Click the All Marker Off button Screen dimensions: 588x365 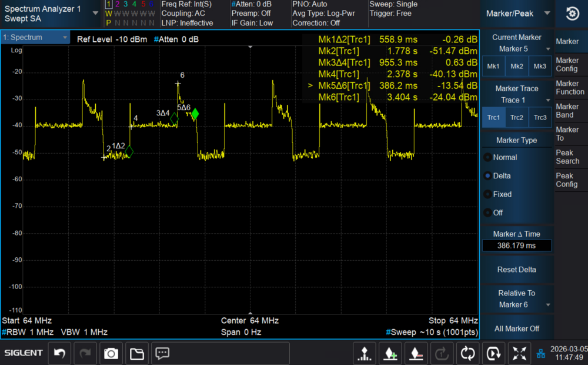[516, 328]
